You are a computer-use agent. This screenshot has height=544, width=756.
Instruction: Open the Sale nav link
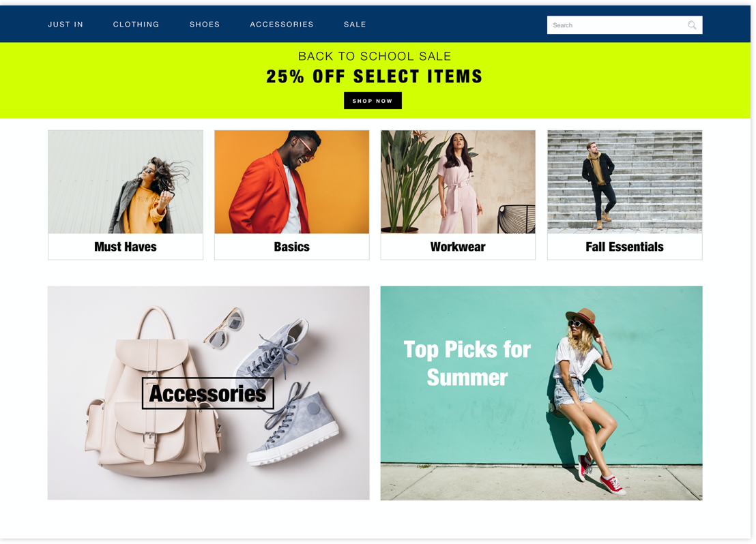[355, 24]
